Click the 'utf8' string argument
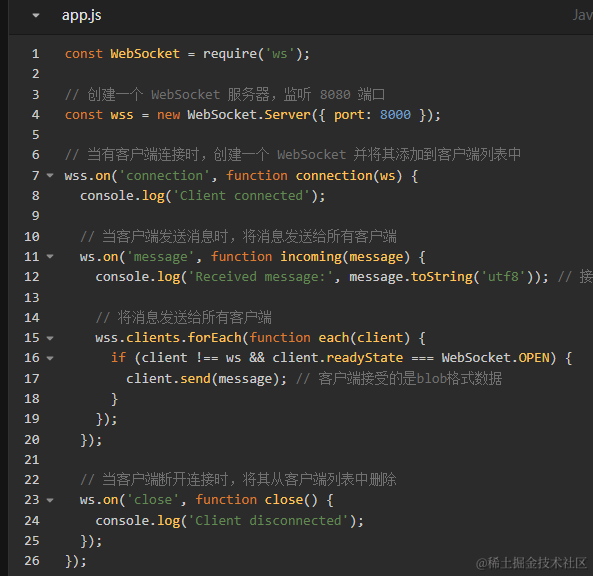The image size is (593, 576). click(x=503, y=277)
